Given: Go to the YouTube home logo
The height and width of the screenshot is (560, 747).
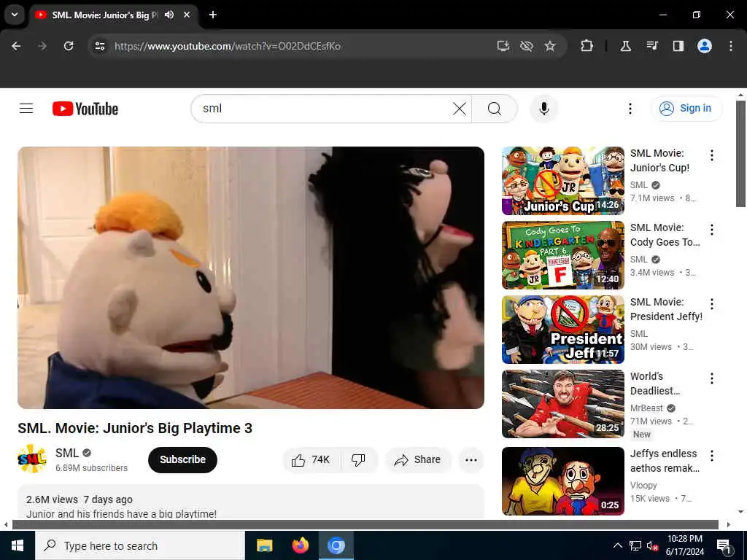Looking at the screenshot, I should point(85,109).
